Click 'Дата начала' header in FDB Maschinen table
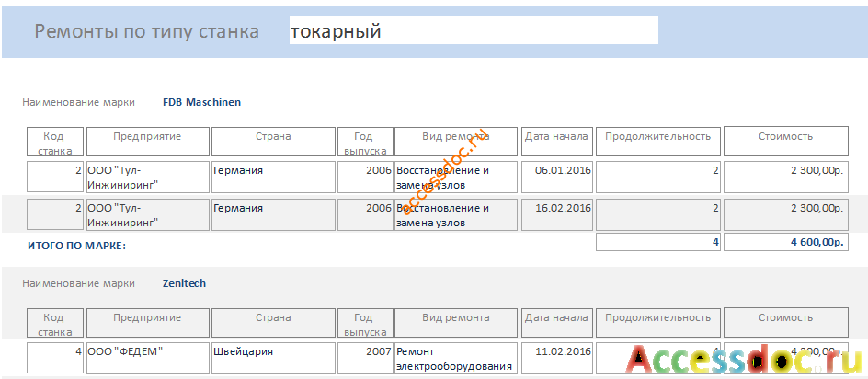The width and height of the screenshot is (868, 379). click(x=557, y=142)
